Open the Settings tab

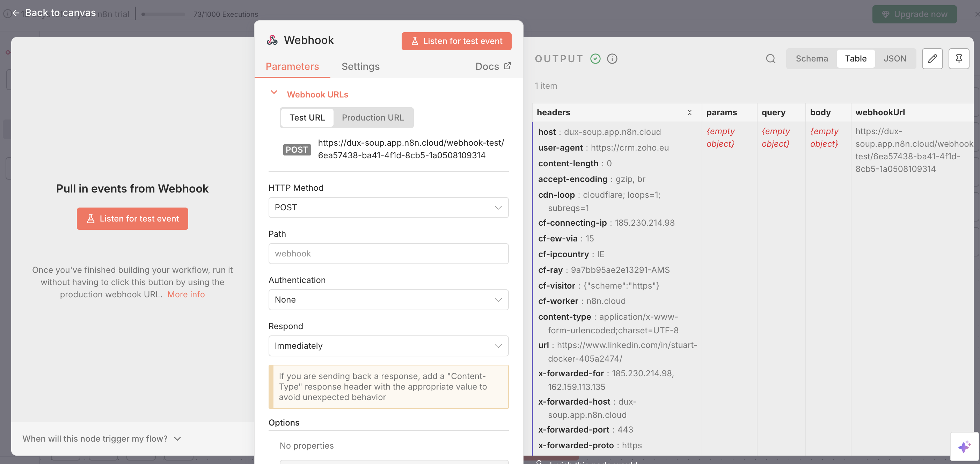tap(360, 67)
